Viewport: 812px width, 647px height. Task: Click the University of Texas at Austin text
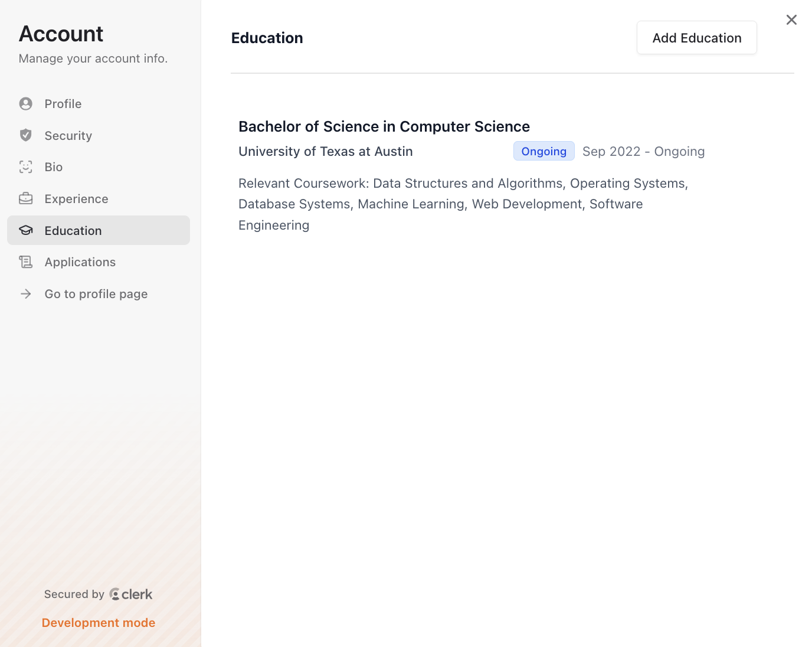pyautogui.click(x=325, y=152)
